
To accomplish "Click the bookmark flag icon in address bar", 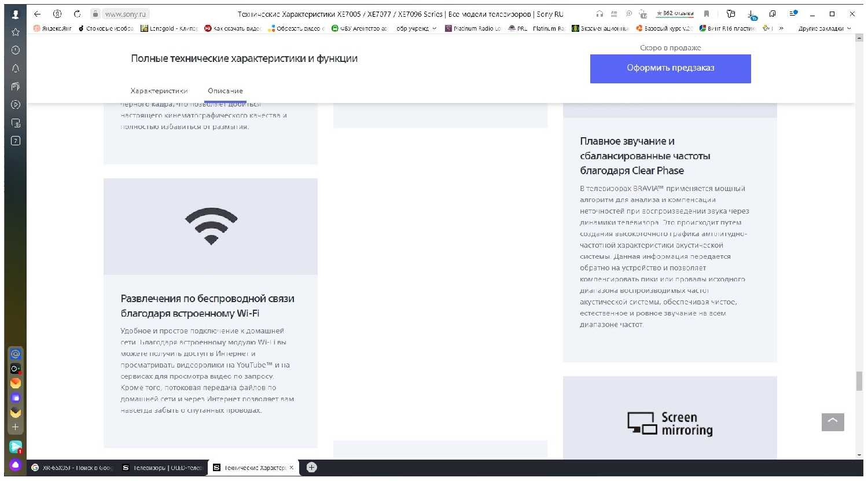I will [x=707, y=14].
